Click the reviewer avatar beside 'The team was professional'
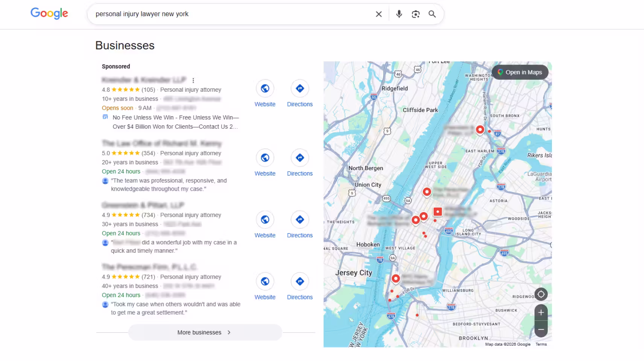This screenshot has width=644, height=361. pos(105,181)
